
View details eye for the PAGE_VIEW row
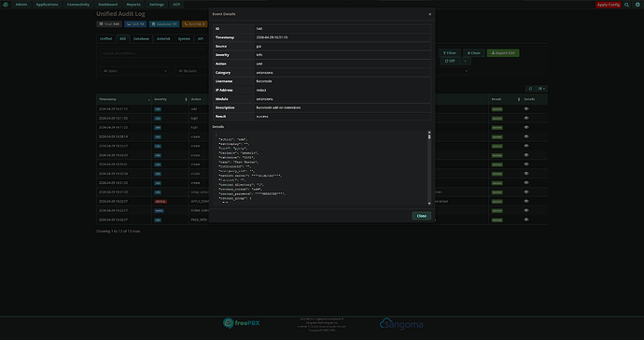[x=526, y=220]
